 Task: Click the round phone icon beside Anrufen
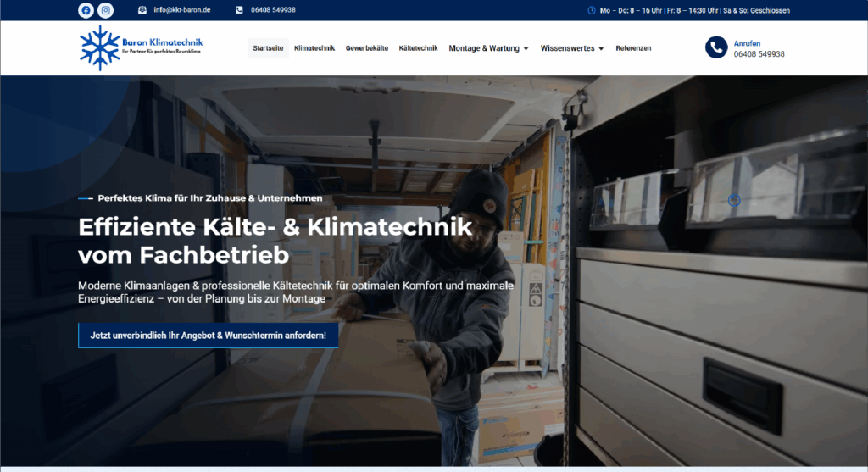click(x=716, y=47)
